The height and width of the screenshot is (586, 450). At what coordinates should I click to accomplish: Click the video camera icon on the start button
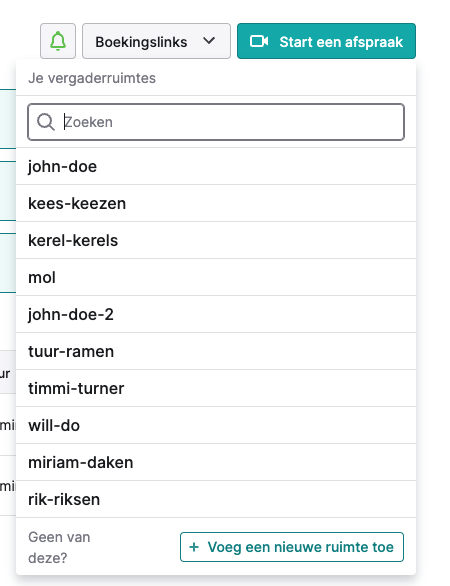tap(259, 41)
